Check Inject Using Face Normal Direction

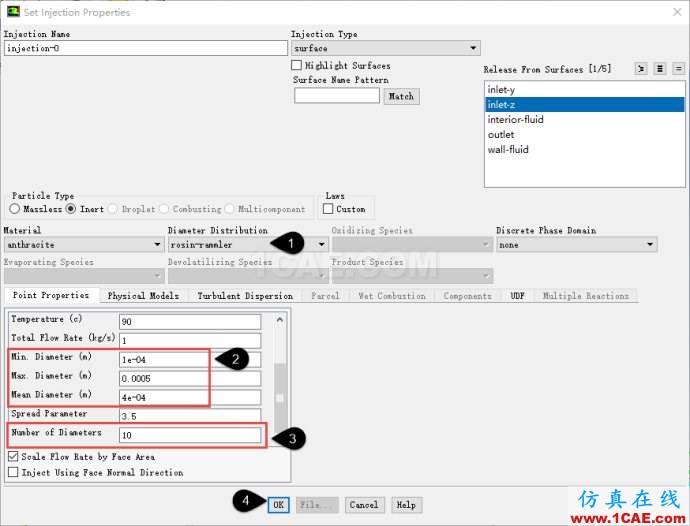pyautogui.click(x=13, y=472)
